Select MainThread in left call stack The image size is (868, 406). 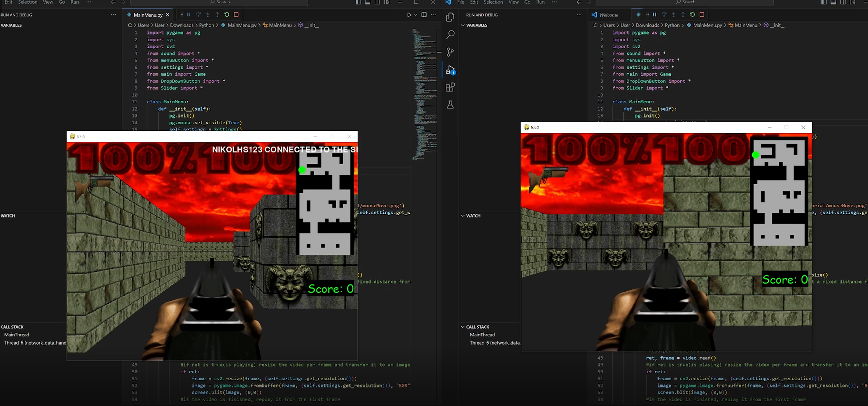coord(17,335)
